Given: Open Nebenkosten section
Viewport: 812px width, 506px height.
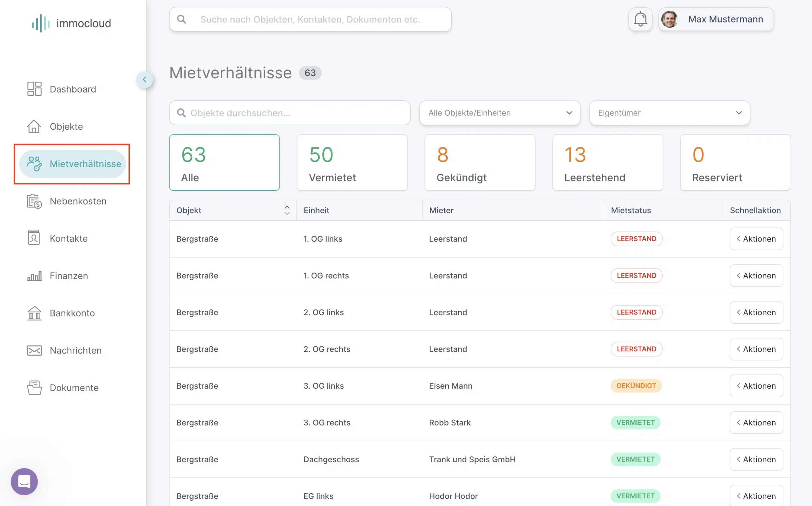Looking at the screenshot, I should pyautogui.click(x=67, y=201).
